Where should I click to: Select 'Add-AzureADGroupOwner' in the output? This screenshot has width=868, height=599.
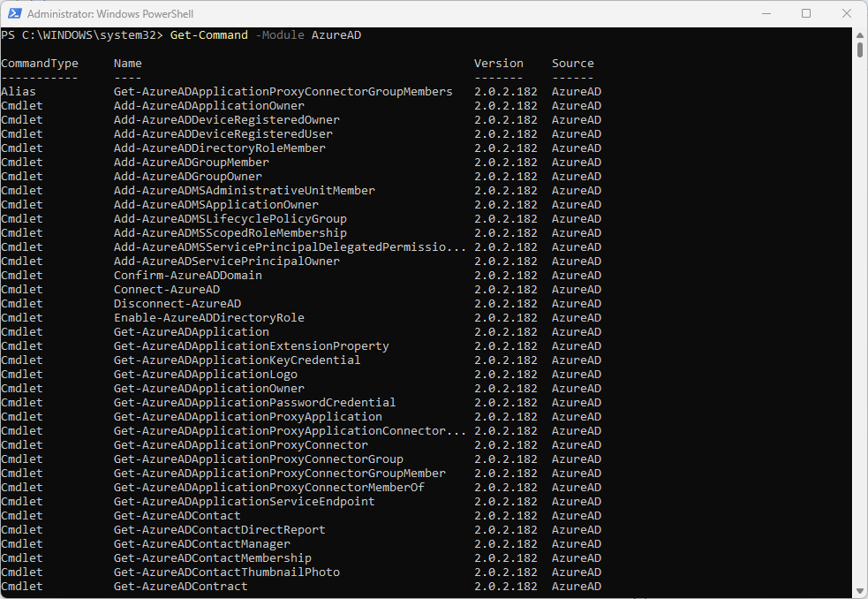(188, 176)
